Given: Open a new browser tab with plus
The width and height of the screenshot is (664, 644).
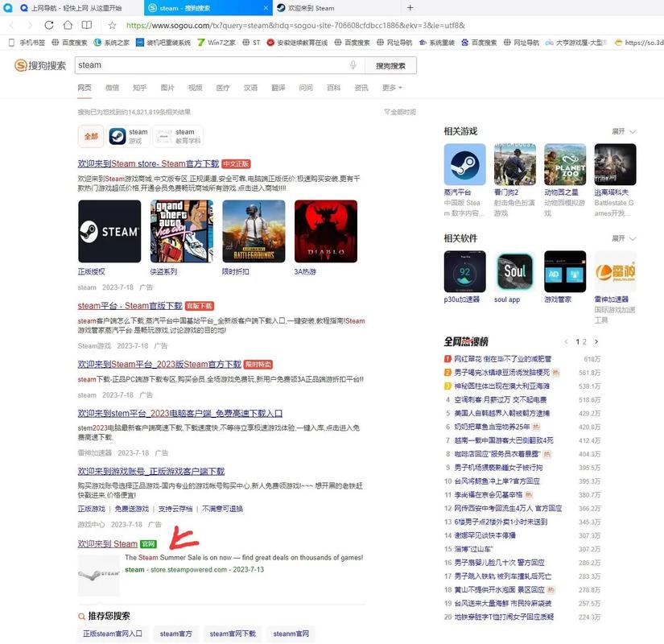Looking at the screenshot, I should 410,7.
